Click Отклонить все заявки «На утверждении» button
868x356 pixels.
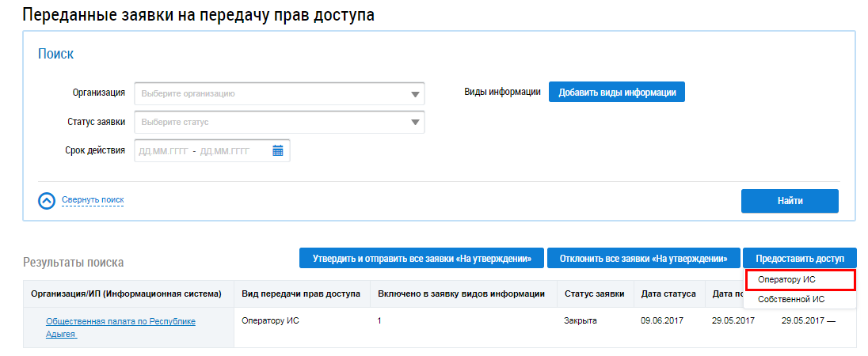coord(643,259)
